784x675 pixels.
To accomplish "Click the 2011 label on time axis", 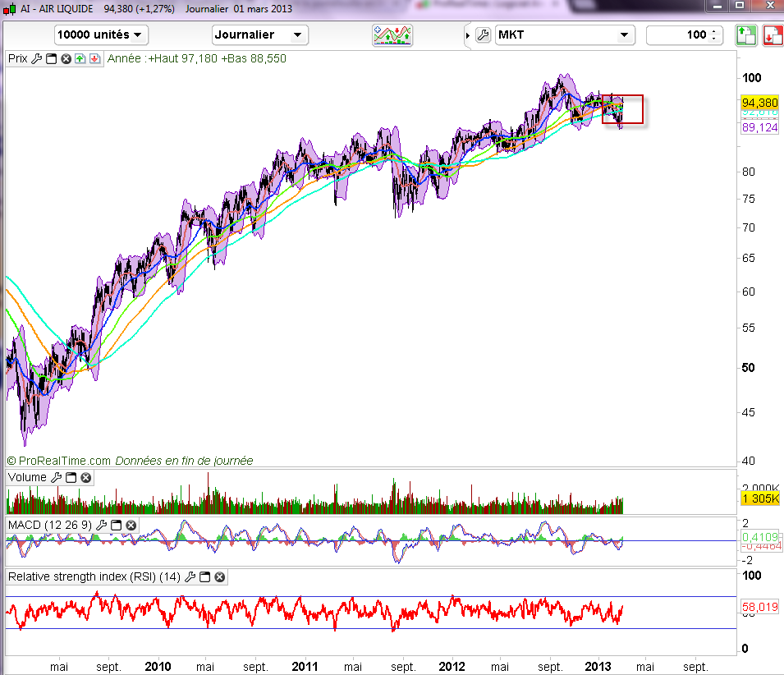I will tap(305, 667).
